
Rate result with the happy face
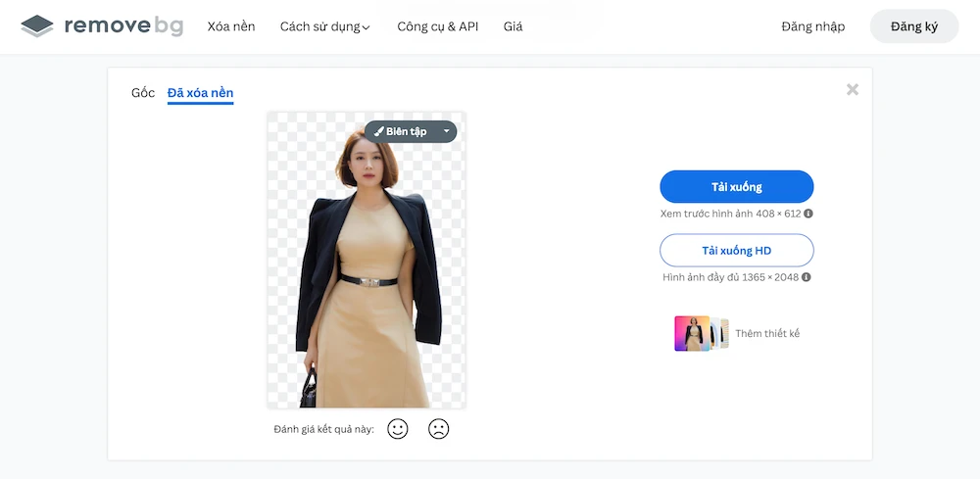tap(398, 429)
